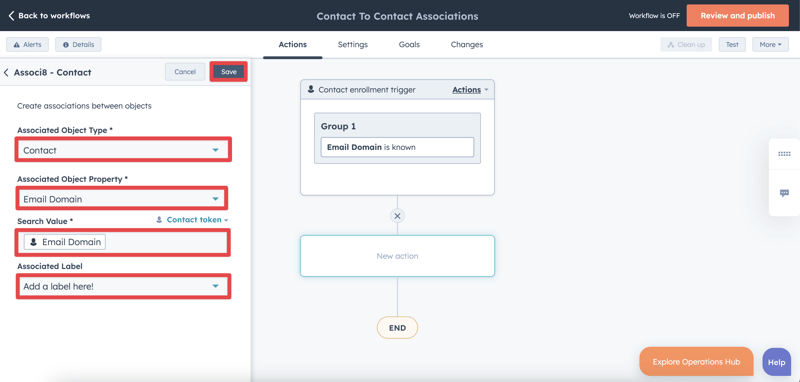Open the Contact token dropdown

(x=192, y=220)
